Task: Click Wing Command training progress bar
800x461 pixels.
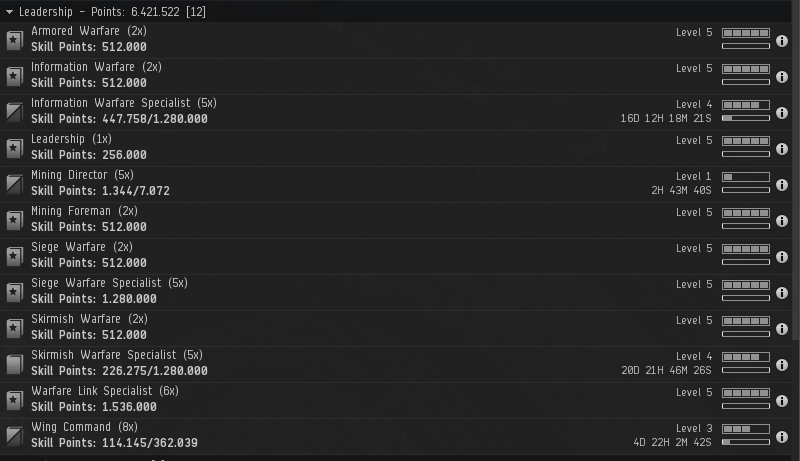Action: pos(745,442)
